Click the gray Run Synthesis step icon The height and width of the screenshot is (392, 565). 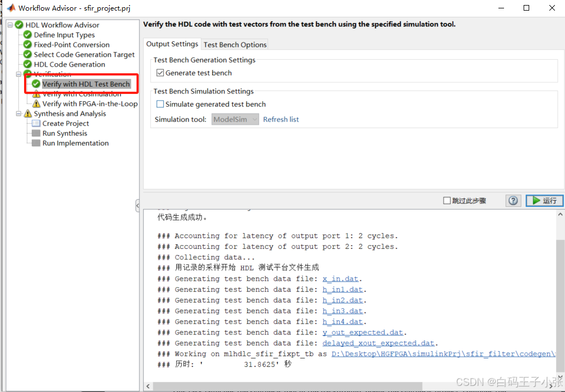(x=36, y=133)
